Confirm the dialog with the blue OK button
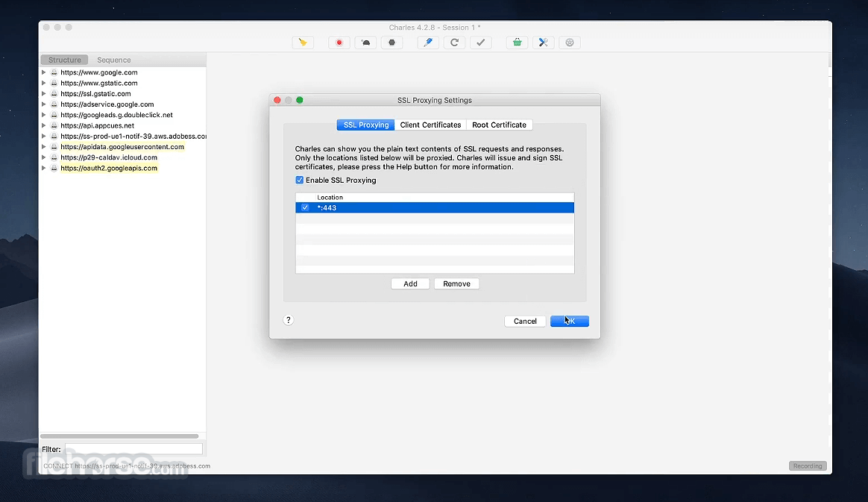 click(x=570, y=321)
